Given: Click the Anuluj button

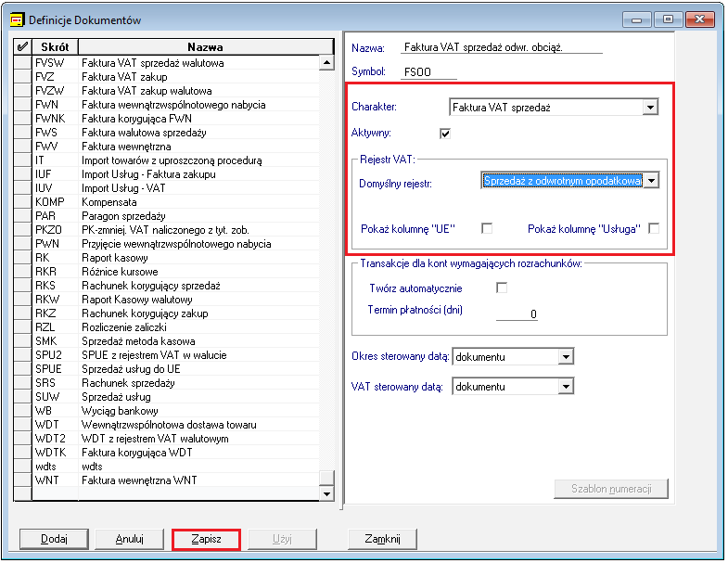Looking at the screenshot, I should (130, 539).
